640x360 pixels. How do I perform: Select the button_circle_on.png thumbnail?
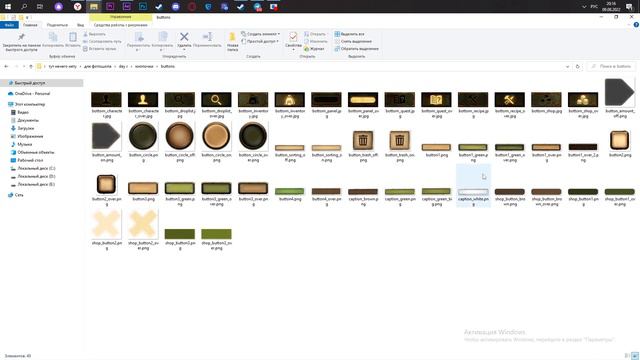tap(216, 136)
